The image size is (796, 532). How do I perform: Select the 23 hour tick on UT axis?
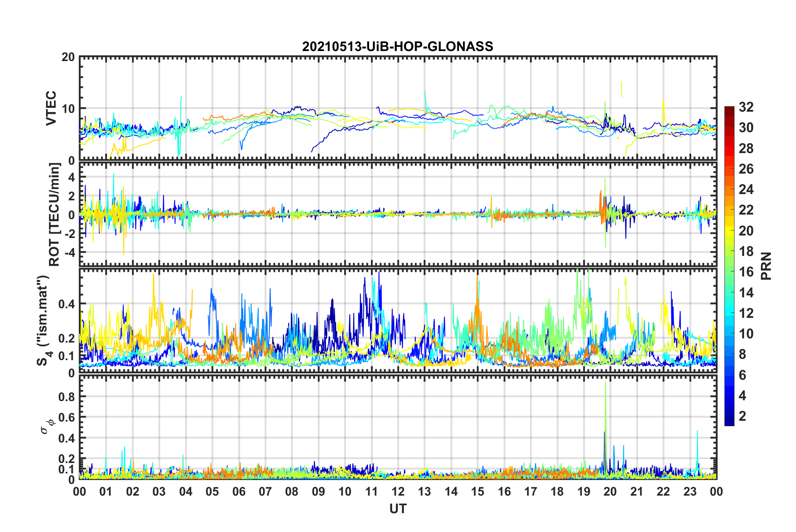coord(690,491)
